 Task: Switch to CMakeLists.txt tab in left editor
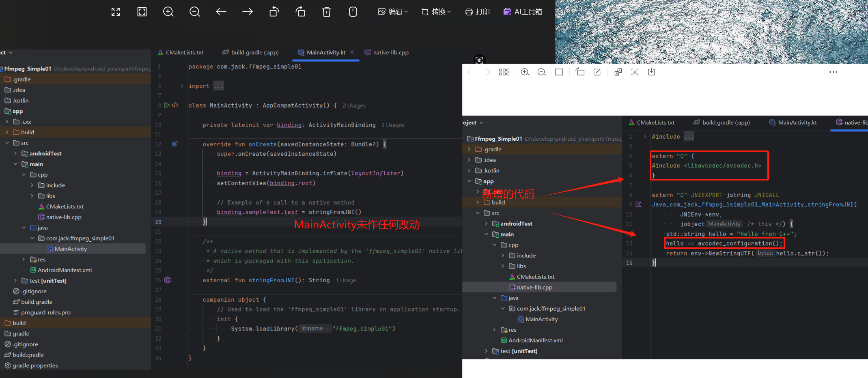181,52
